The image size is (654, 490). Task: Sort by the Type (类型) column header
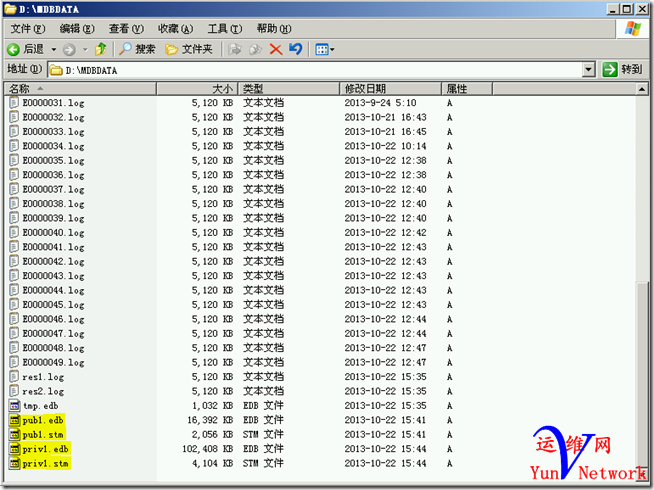point(289,88)
